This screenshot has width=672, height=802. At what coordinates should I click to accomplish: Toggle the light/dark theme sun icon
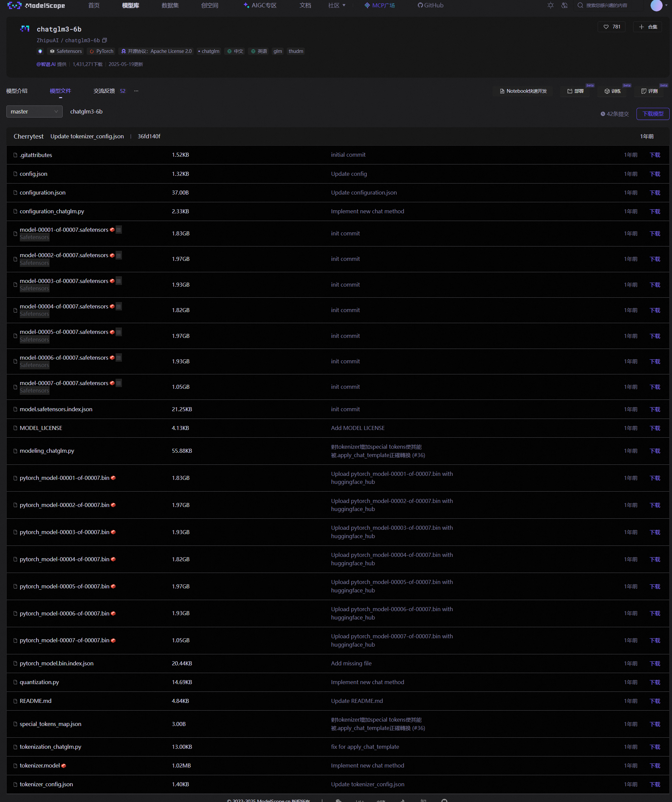point(550,5)
